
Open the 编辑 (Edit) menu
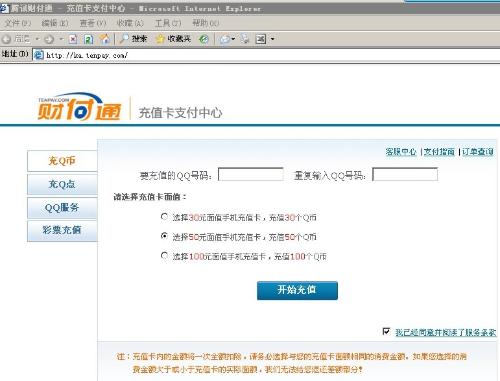[55, 23]
